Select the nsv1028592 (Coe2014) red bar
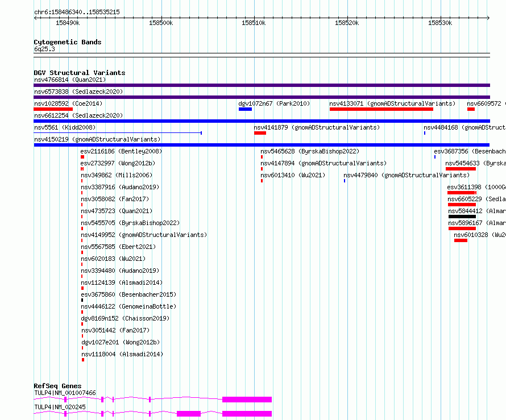Screen dimensions: 506x420 [x=53, y=109]
